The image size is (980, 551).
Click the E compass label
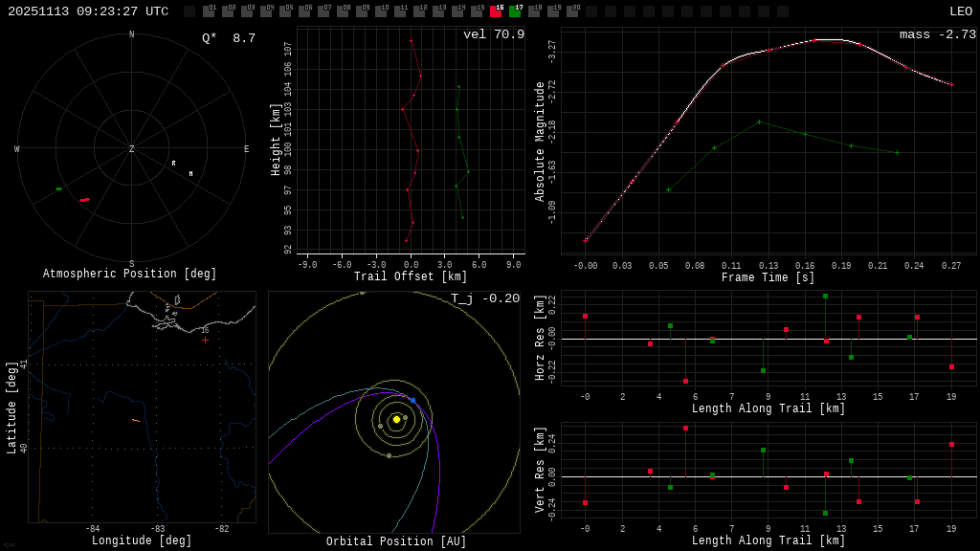point(246,148)
